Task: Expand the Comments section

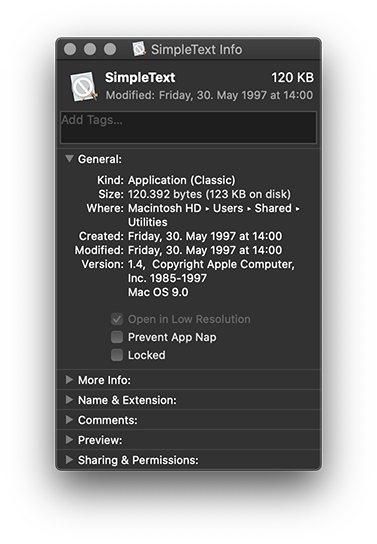Action: click(x=69, y=420)
